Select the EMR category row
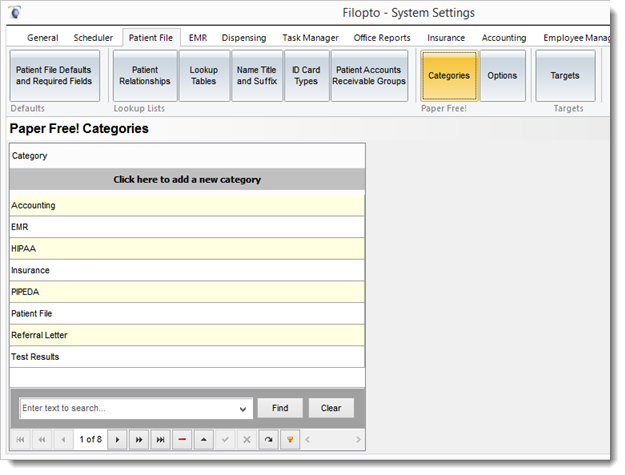625x475 pixels. tap(187, 227)
